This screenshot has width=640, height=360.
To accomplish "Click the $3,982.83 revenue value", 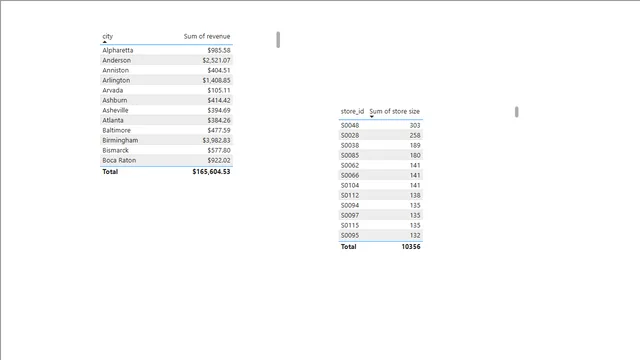I will tap(216, 140).
